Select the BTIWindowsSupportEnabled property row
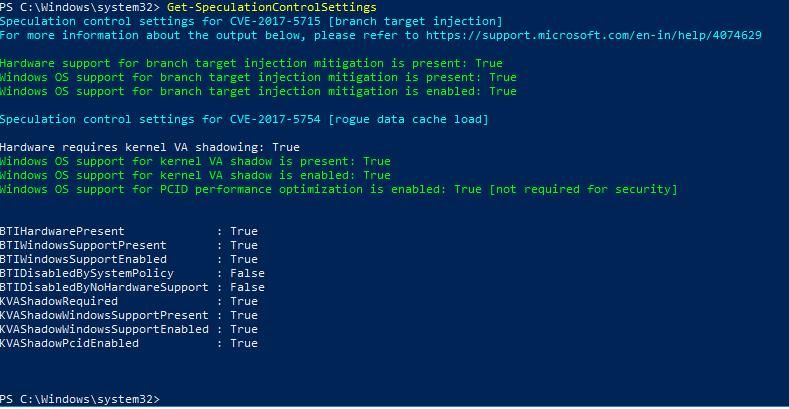Viewport: 789px width, 409px height. 129,260
